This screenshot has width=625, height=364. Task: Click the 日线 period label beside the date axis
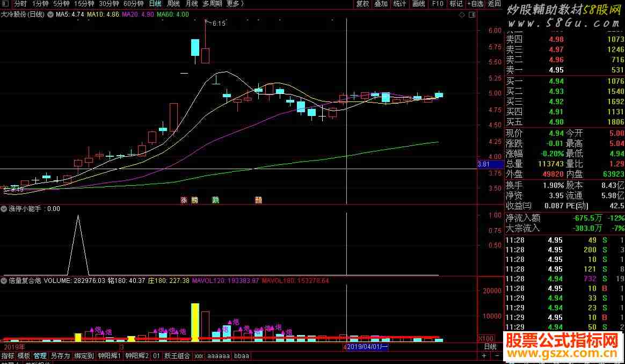[x=490, y=346]
